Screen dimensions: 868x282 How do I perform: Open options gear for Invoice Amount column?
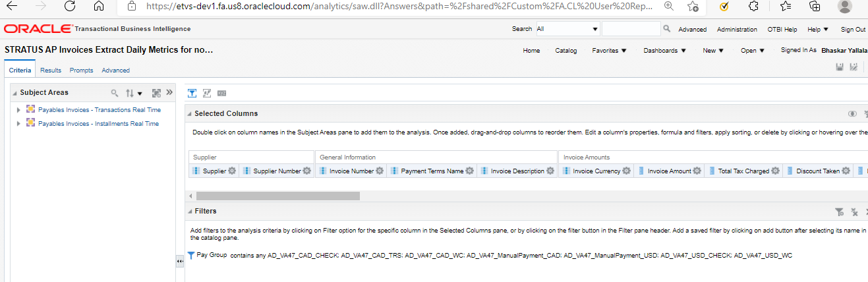point(697,171)
